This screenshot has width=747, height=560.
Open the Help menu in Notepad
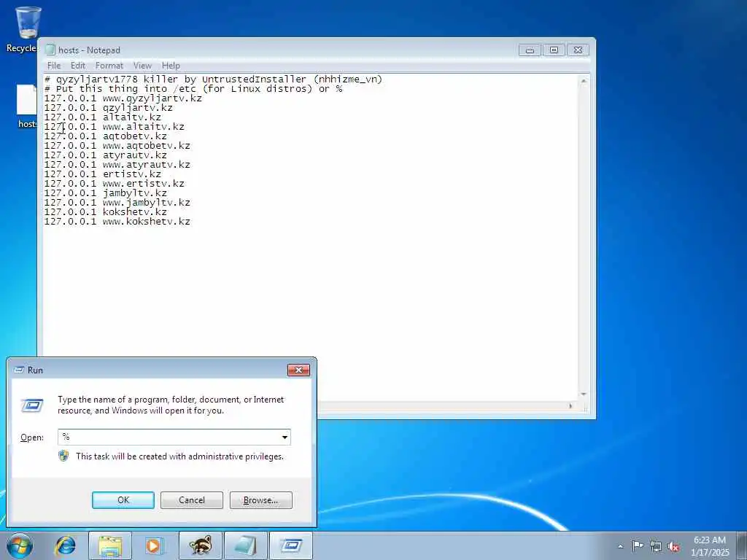point(171,66)
